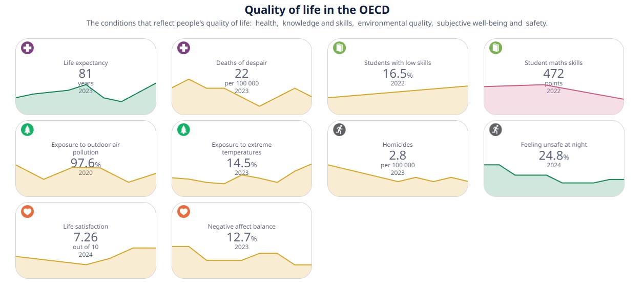Open the Deaths of despair title
Viewport: 644px width, 290px height.
click(241, 63)
